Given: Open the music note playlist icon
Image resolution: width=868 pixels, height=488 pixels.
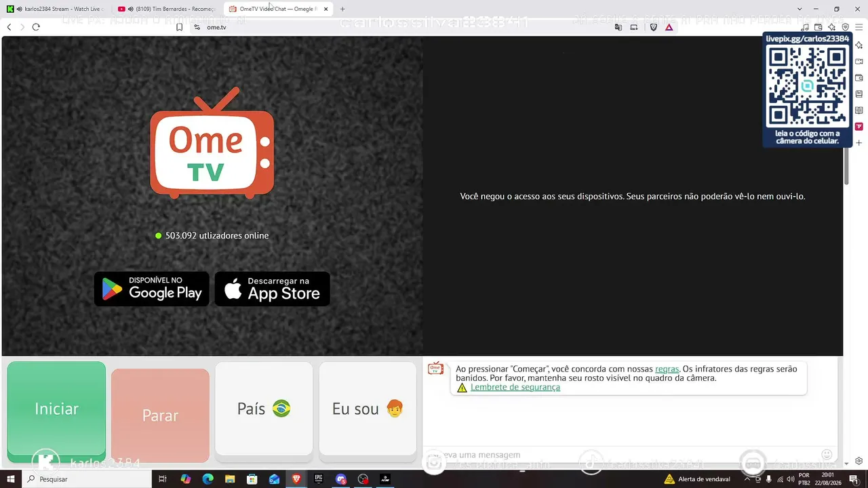Looking at the screenshot, I should click(805, 27).
